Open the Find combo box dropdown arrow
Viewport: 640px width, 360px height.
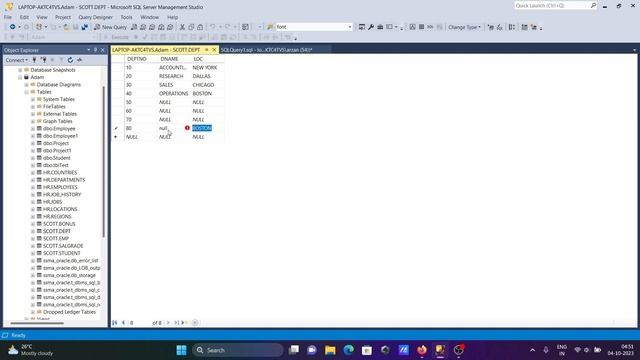350,27
